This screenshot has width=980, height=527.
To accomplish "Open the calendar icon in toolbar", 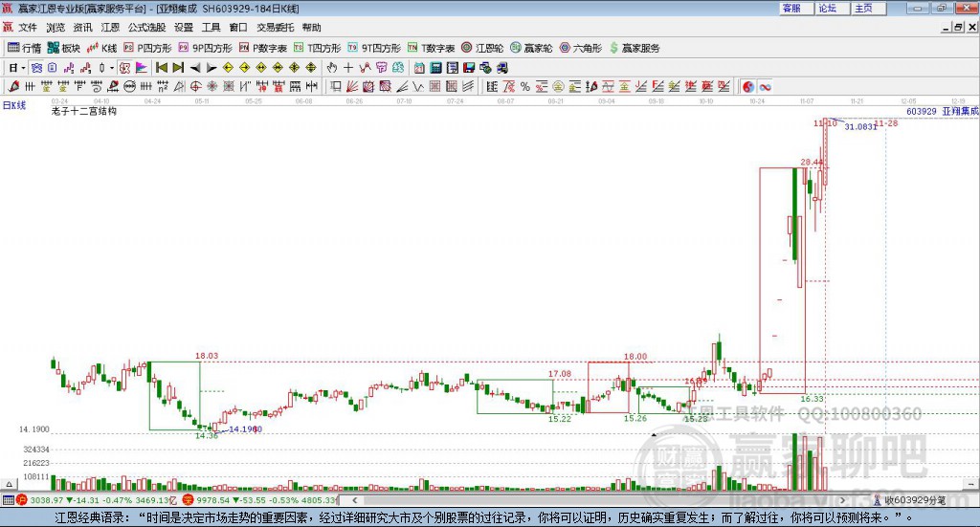I will (419, 68).
